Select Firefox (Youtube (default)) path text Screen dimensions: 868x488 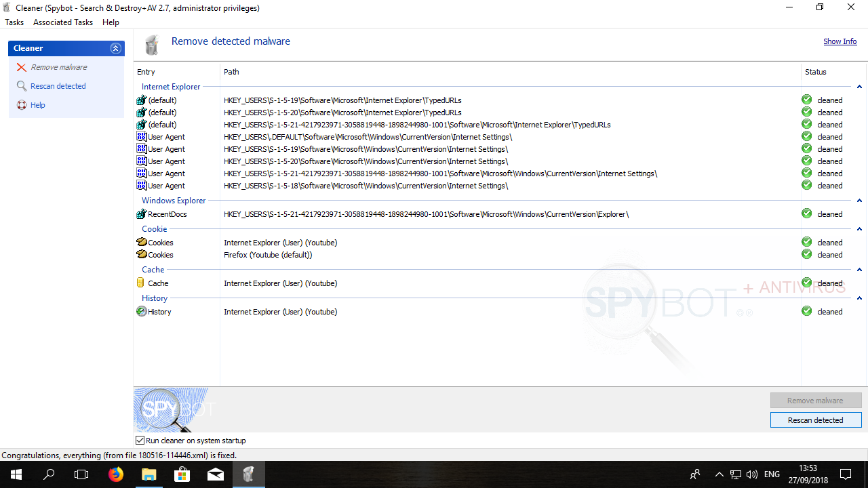click(x=268, y=255)
